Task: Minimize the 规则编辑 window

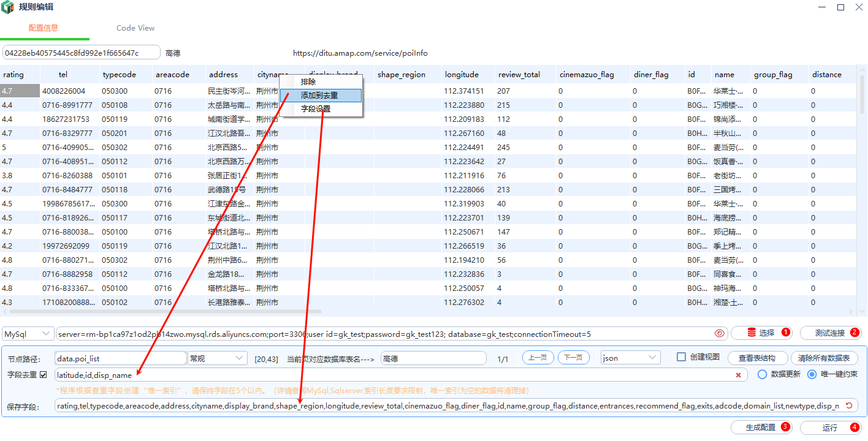Action: (x=821, y=7)
